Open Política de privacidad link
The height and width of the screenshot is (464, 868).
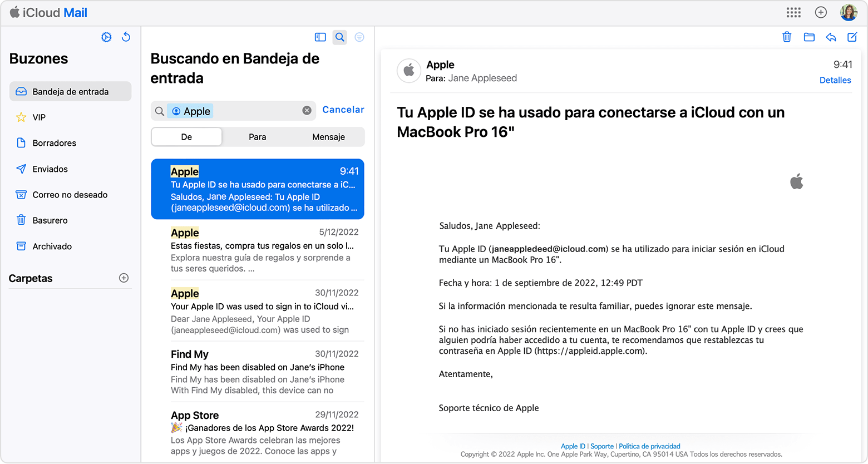coord(649,446)
